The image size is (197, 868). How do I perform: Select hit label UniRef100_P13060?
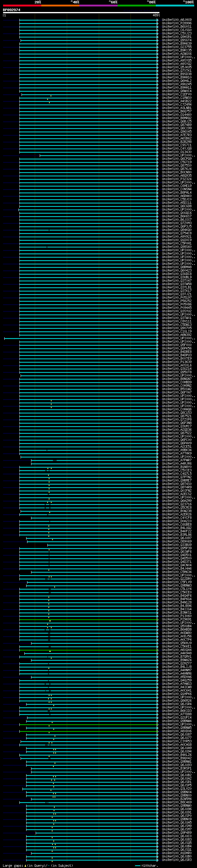pyautogui.click(x=177, y=616)
